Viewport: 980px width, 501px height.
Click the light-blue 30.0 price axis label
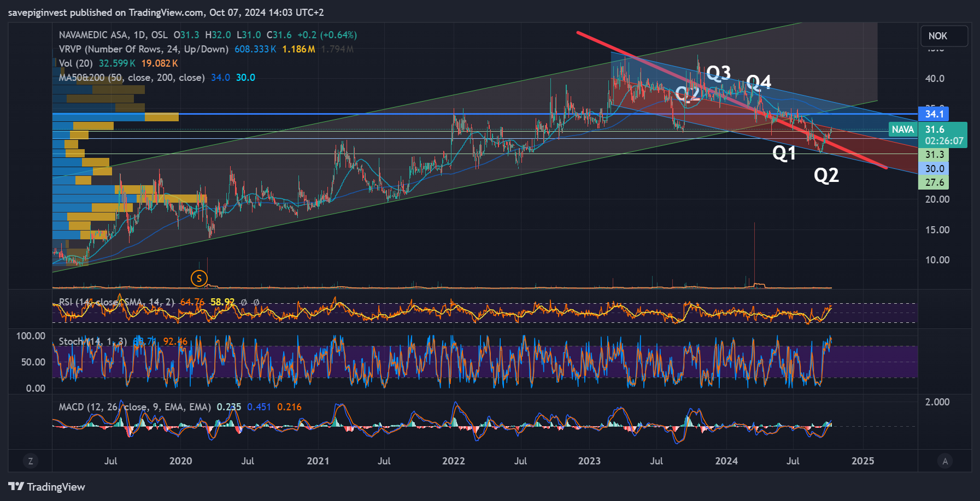(934, 169)
